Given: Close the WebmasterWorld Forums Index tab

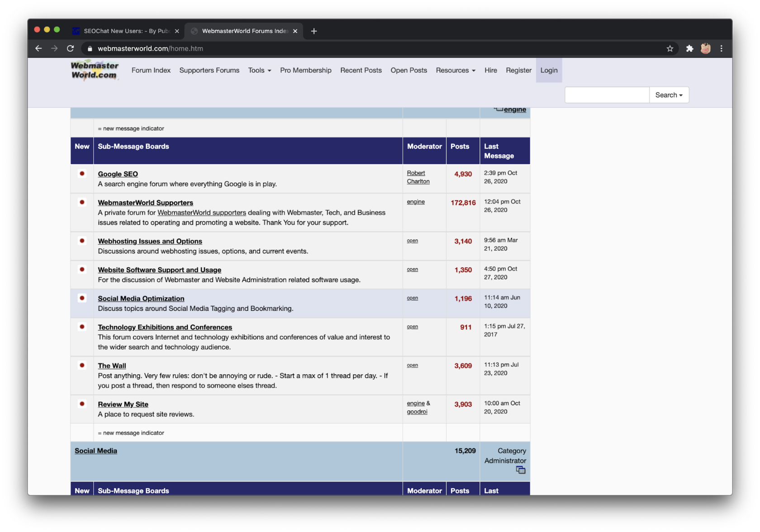Looking at the screenshot, I should (x=295, y=31).
